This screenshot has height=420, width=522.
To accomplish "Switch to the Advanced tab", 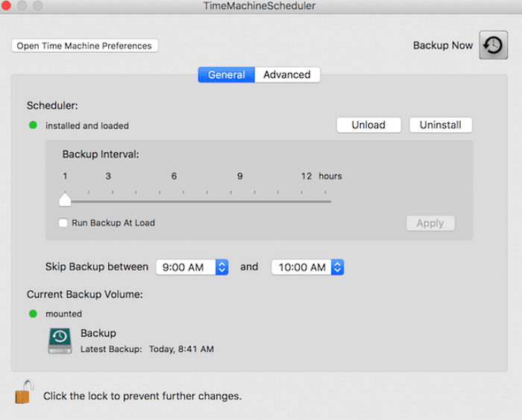I will [287, 75].
